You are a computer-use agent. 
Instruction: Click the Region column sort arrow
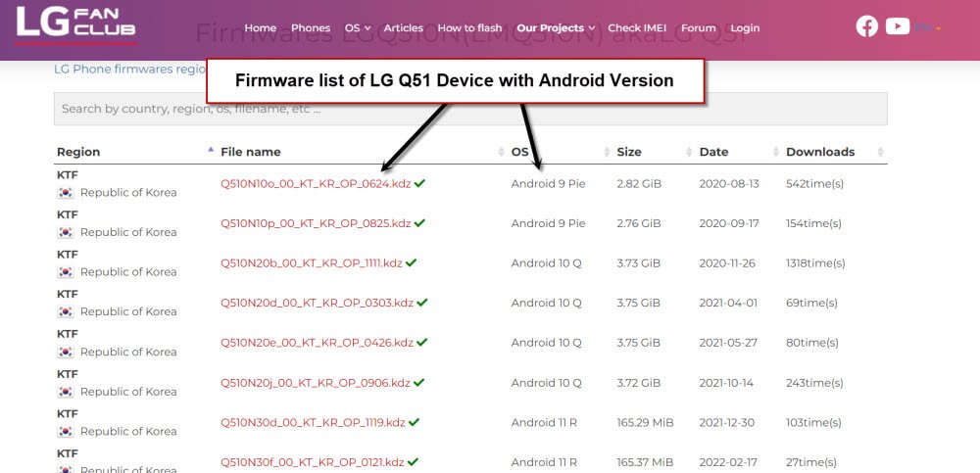[211, 150]
